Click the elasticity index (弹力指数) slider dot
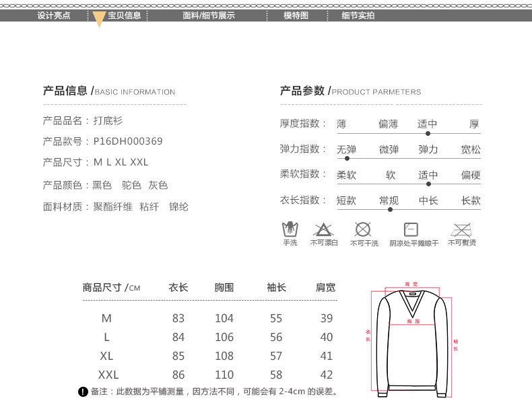The image size is (532, 415). click(x=347, y=159)
